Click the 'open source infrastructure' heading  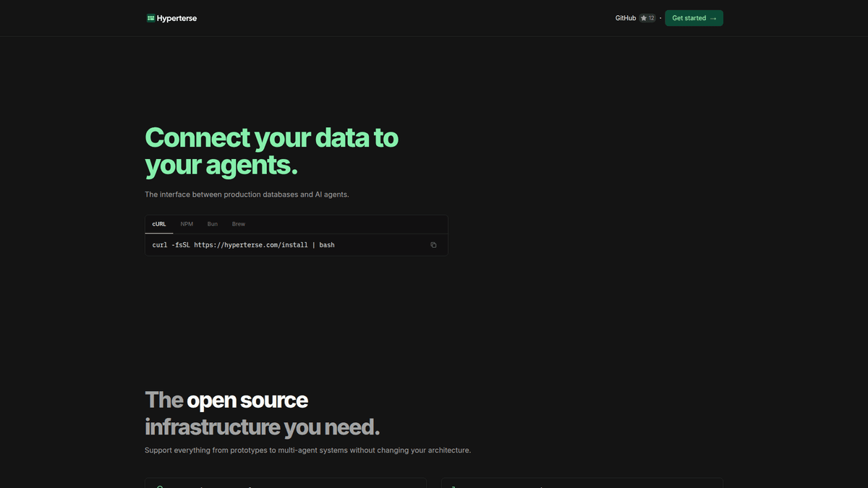tap(262, 412)
